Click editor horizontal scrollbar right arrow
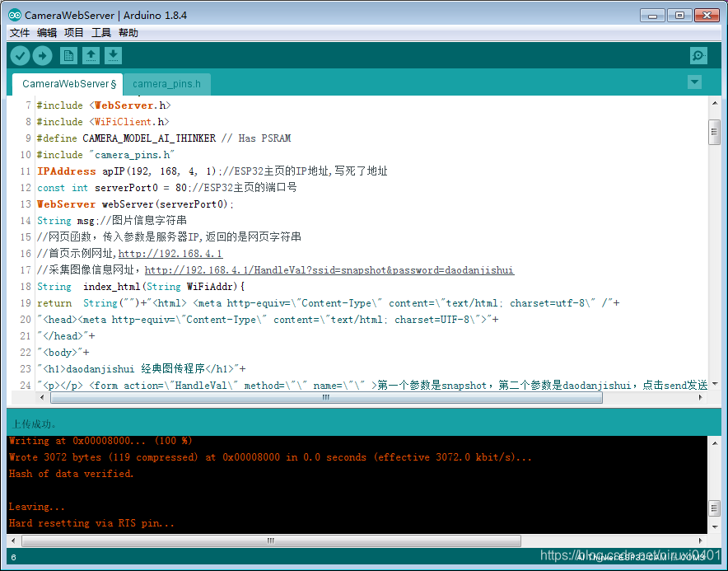 [x=701, y=397]
